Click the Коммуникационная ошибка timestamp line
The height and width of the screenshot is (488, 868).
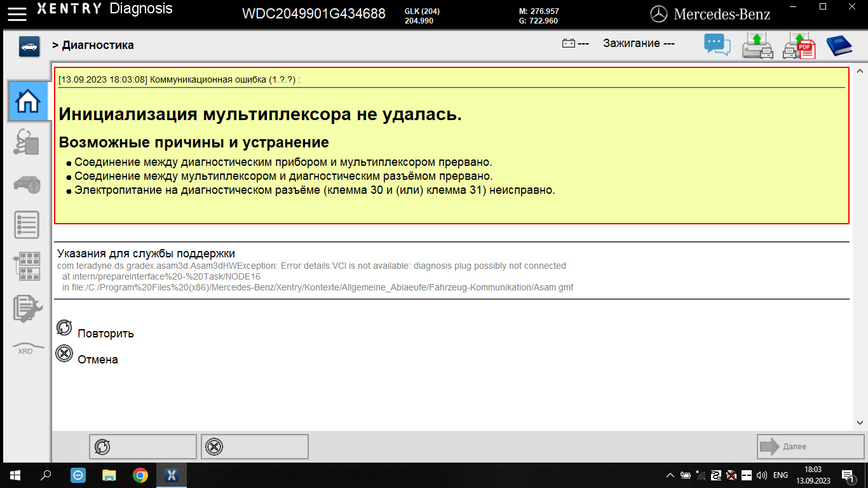179,80
